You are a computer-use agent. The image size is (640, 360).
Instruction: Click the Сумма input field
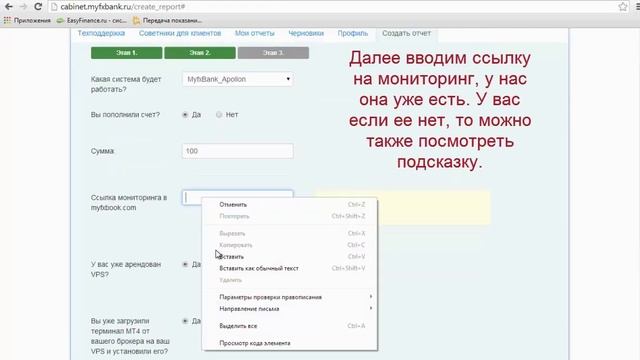click(238, 151)
